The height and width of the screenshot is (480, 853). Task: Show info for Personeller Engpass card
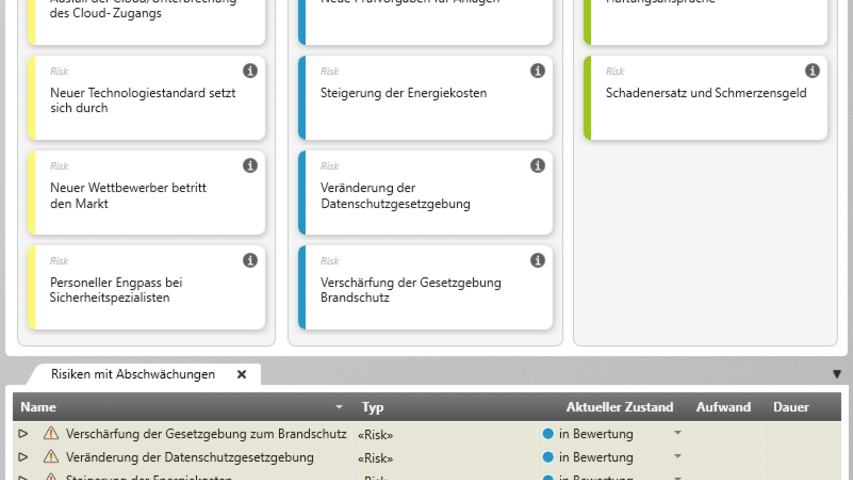250,261
